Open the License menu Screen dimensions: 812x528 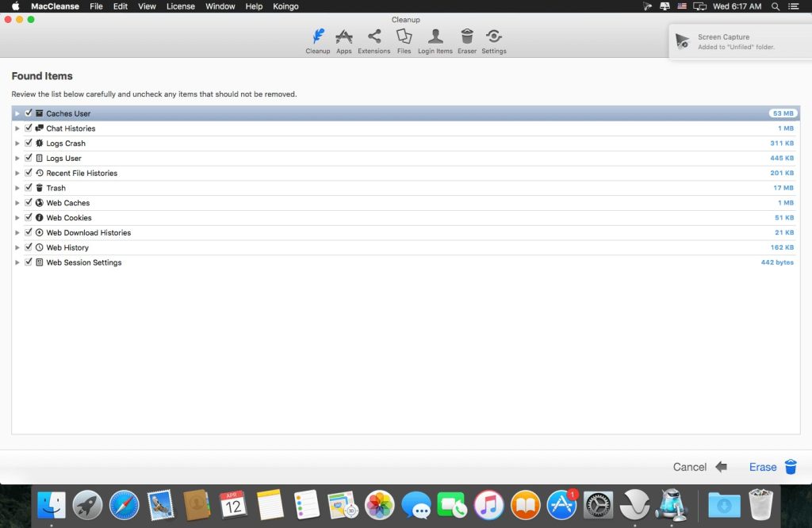(x=180, y=6)
